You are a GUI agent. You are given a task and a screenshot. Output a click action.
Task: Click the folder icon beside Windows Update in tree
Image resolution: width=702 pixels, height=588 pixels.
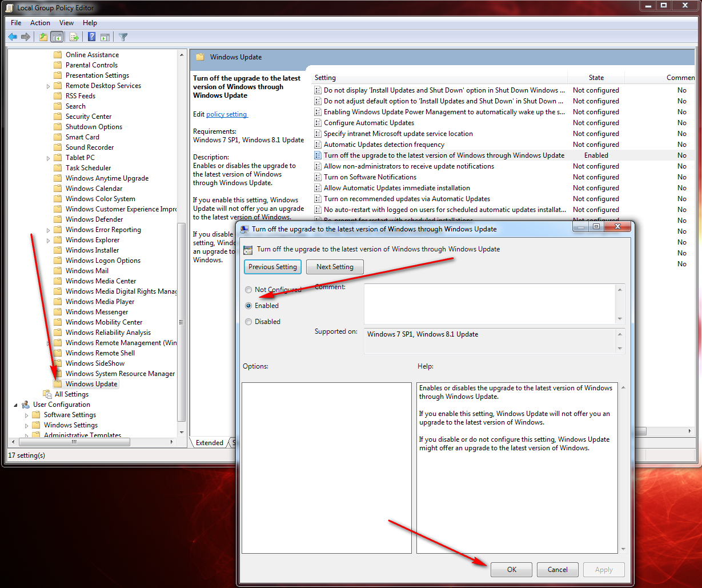[58, 384]
